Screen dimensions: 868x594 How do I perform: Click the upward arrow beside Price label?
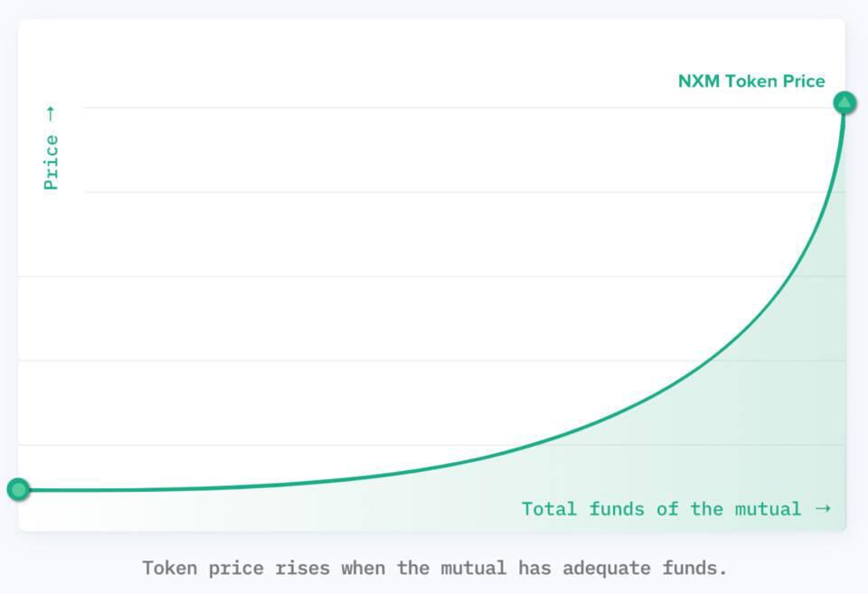coord(51,113)
